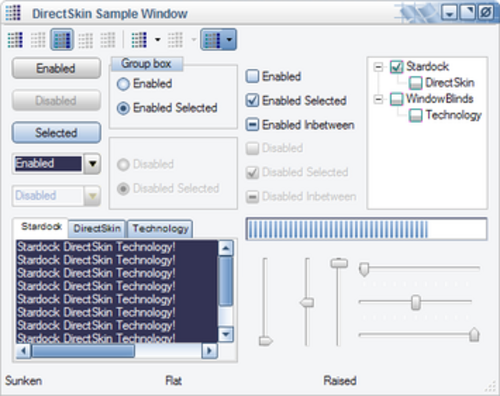Click the Sunken status bar text
The height and width of the screenshot is (396, 500).
(x=23, y=381)
